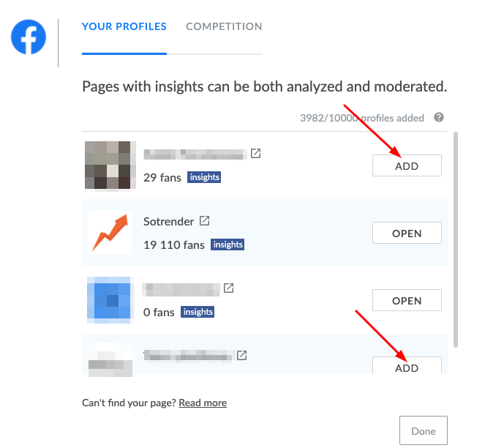Follow the Read more link
The width and height of the screenshot is (485, 448).
203,403
